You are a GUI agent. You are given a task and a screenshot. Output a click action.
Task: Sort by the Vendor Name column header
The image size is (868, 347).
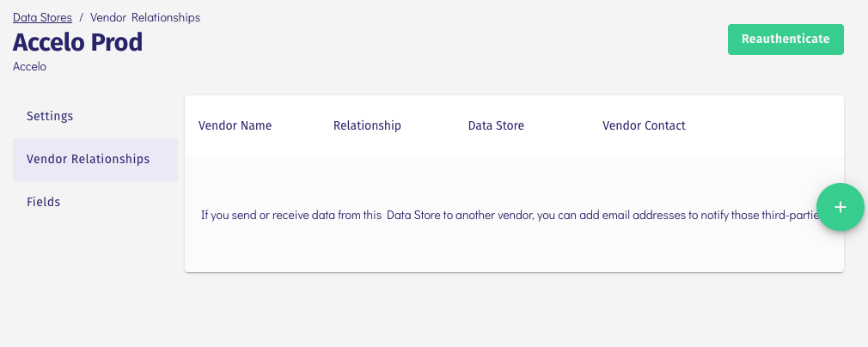click(235, 125)
